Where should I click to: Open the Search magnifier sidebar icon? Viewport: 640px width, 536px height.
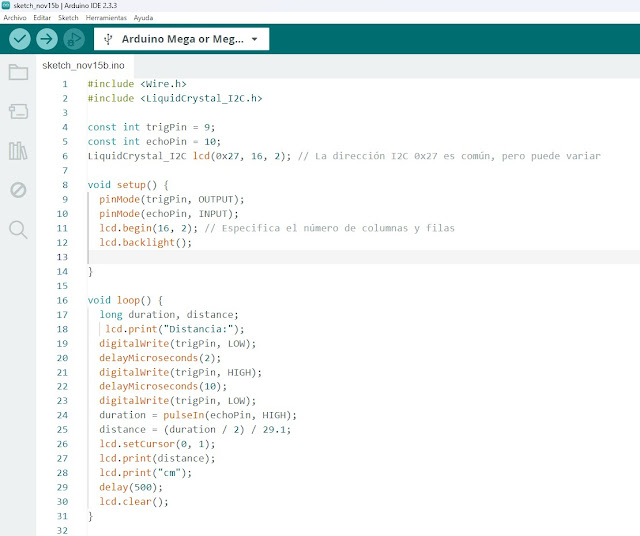click(18, 230)
